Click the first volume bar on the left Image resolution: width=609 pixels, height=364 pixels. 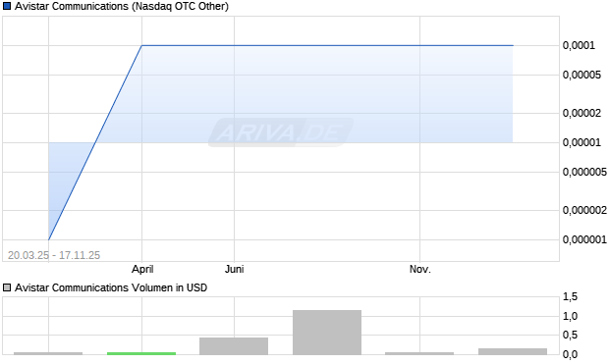point(48,353)
